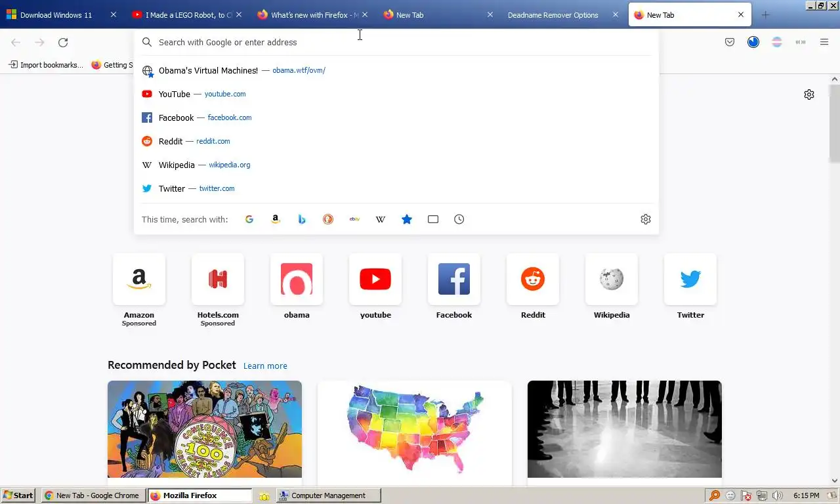Switch to New Tab - Google Chrome taskbar button
Screen dimensions: 840x504
click(94, 495)
